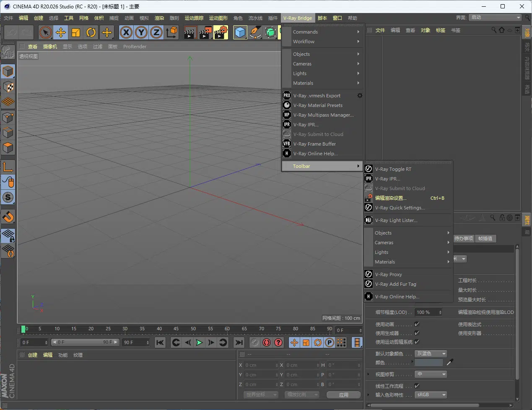Choose V-Ray Frame Buffer menu entry
Image resolution: width=532 pixels, height=410 pixels.
pos(322,144)
